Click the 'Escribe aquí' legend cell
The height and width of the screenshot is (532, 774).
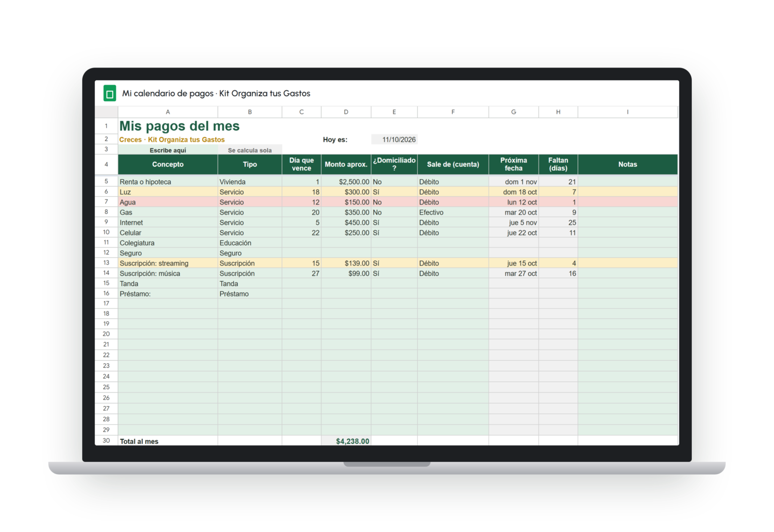tap(168, 150)
